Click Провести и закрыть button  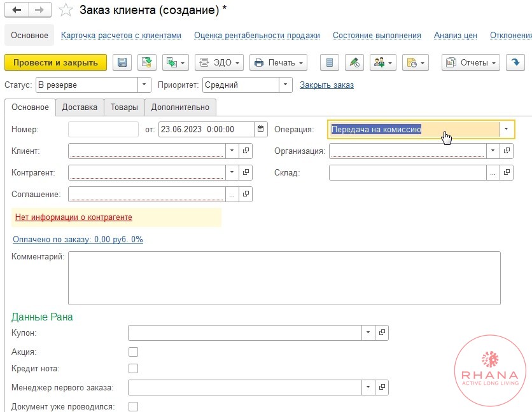[55, 62]
